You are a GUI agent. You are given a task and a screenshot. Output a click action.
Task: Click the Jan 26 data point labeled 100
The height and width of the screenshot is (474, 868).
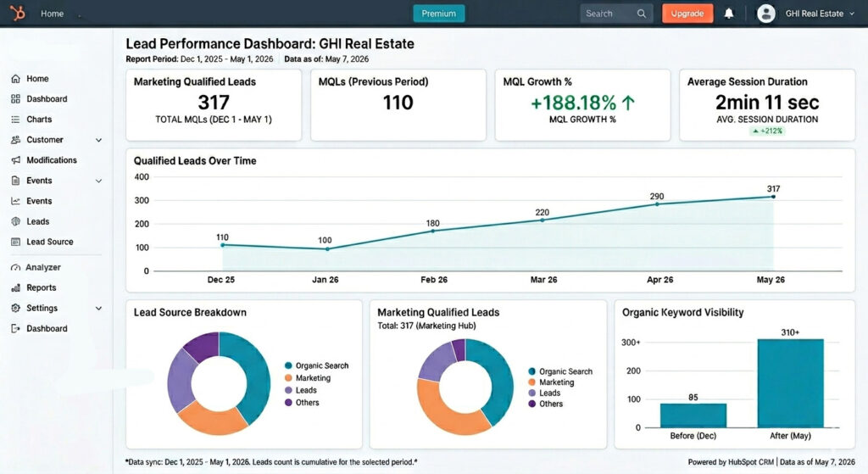pos(327,249)
